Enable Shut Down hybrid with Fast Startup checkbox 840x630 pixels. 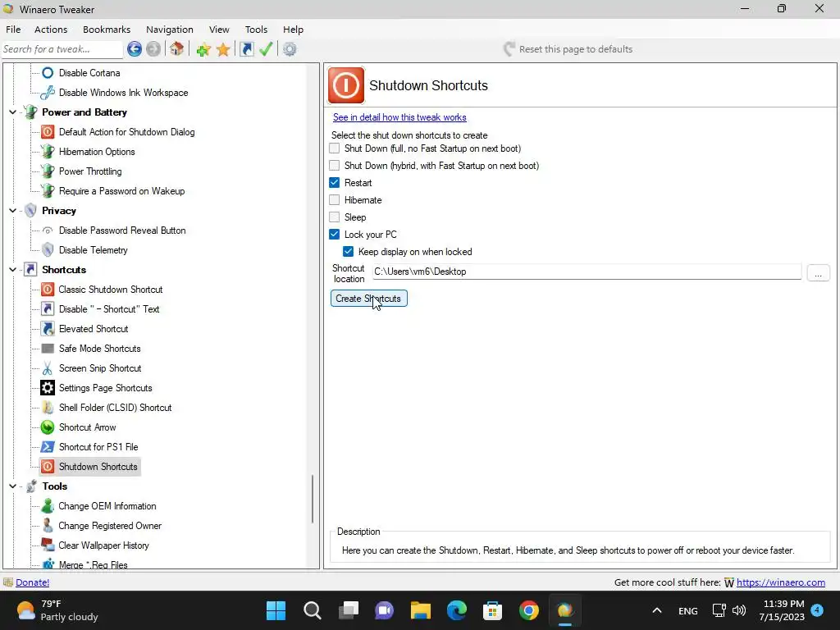tap(335, 166)
